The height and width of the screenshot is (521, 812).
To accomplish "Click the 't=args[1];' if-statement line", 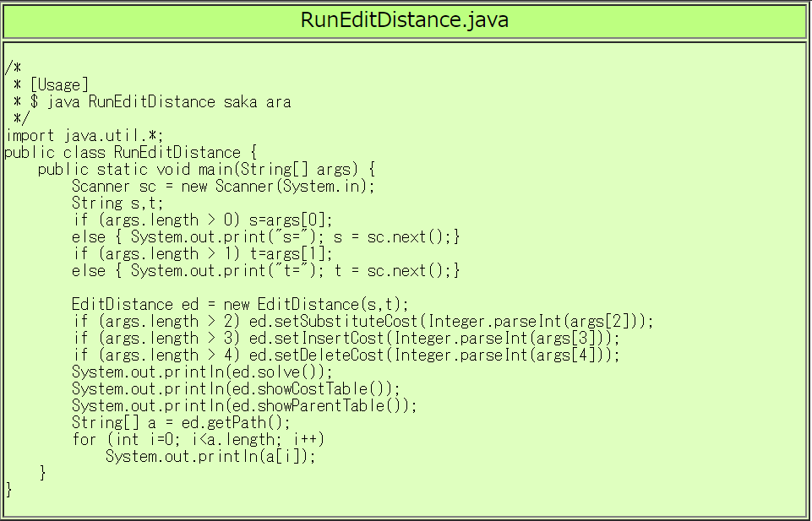I will (x=203, y=254).
